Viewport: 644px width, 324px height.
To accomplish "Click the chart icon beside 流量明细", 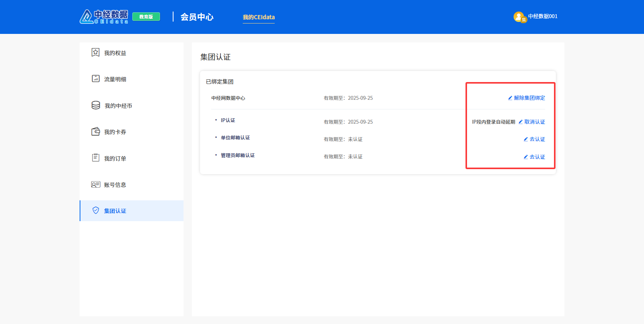I will [95, 79].
